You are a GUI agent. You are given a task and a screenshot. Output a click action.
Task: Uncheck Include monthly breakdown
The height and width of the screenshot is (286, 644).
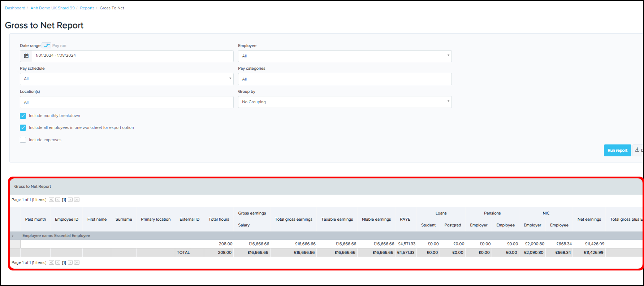point(23,116)
